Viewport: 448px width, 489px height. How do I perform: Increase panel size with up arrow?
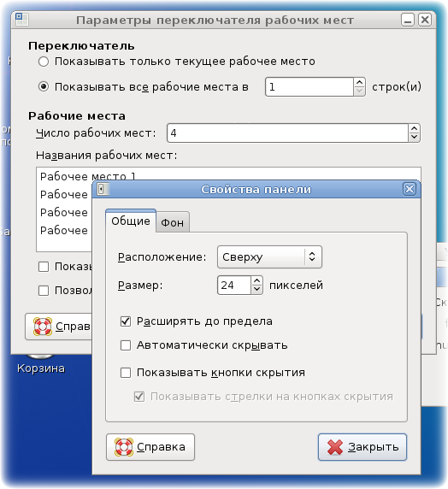pyautogui.click(x=256, y=280)
